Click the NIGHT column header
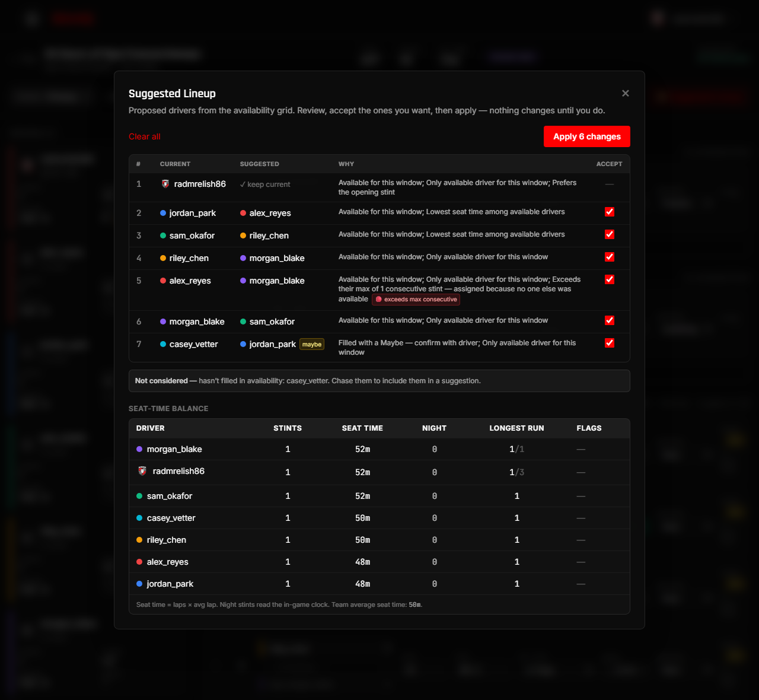Viewport: 759px width, 700px height. click(434, 428)
